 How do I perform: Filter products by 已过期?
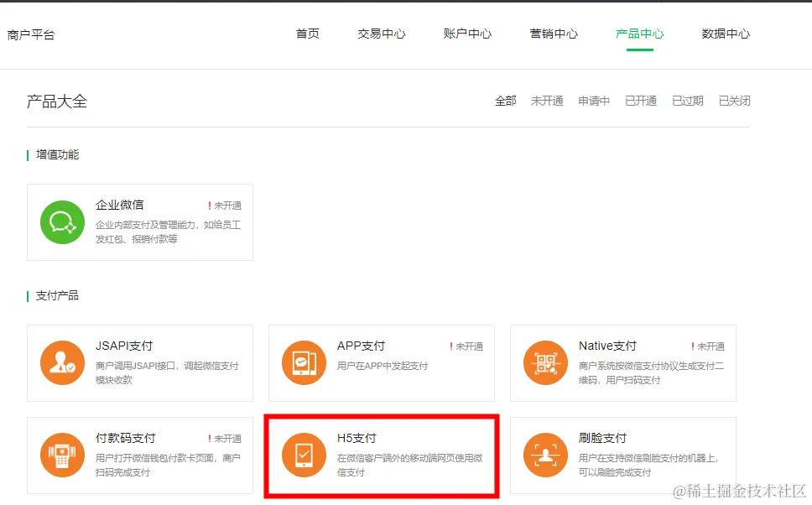tap(688, 101)
